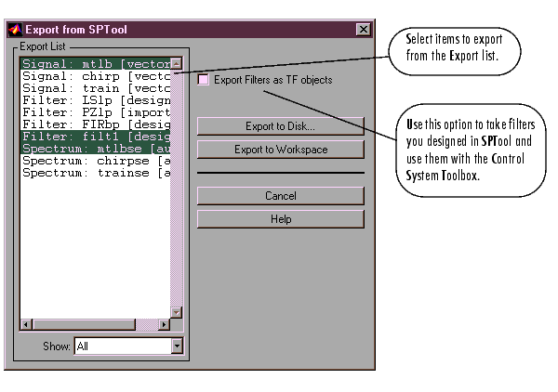Open the Show dropdown list
The height and width of the screenshot is (392, 558).
pyautogui.click(x=177, y=346)
